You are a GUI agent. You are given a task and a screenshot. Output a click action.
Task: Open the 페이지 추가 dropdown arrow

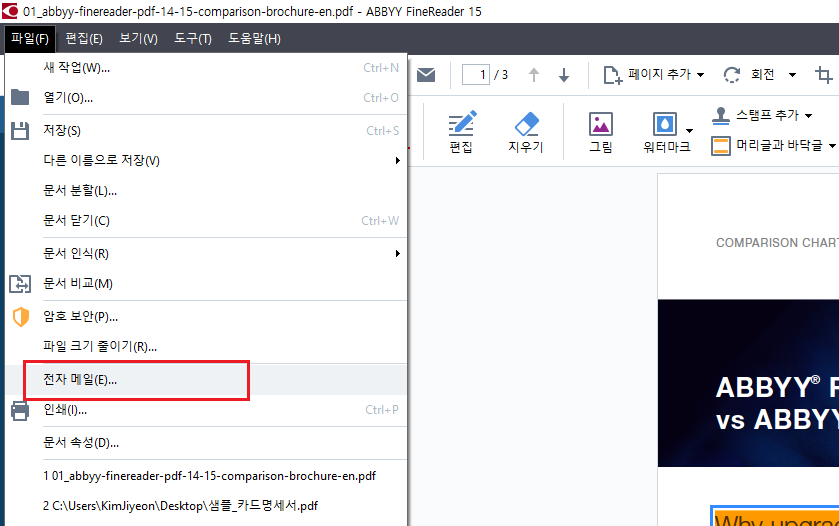point(700,75)
